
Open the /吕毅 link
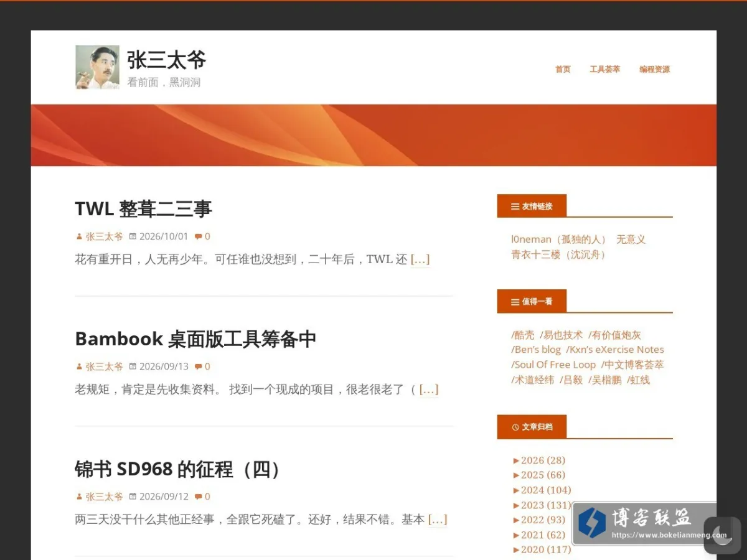tap(571, 380)
